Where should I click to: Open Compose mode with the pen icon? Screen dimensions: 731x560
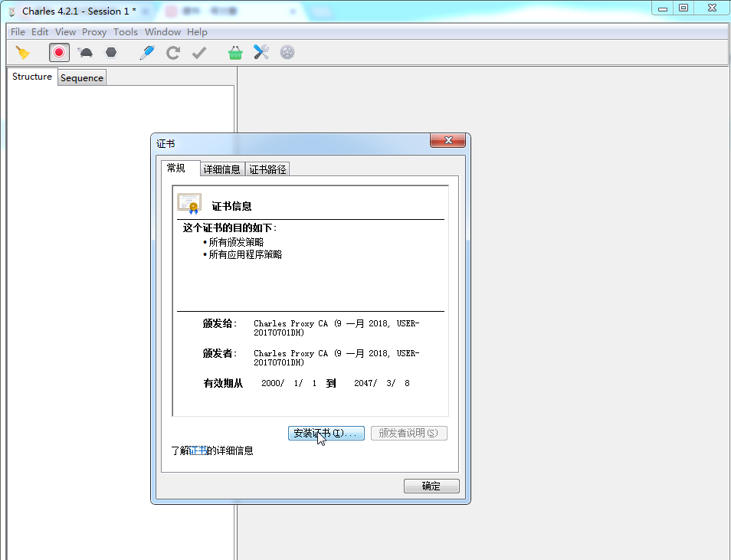[146, 52]
